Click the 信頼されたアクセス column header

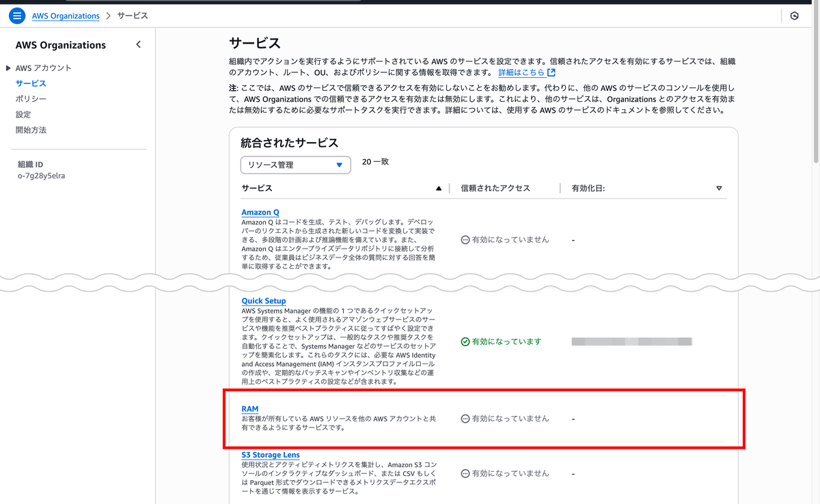pyautogui.click(x=495, y=188)
